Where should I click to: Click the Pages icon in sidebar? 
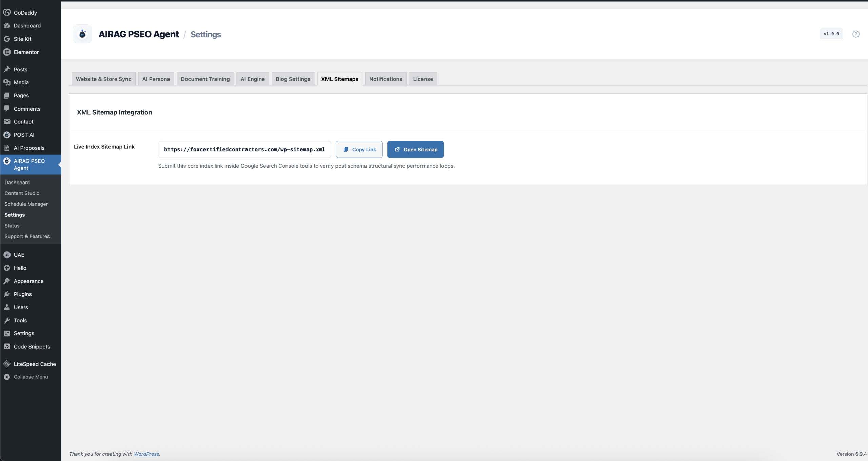point(7,96)
